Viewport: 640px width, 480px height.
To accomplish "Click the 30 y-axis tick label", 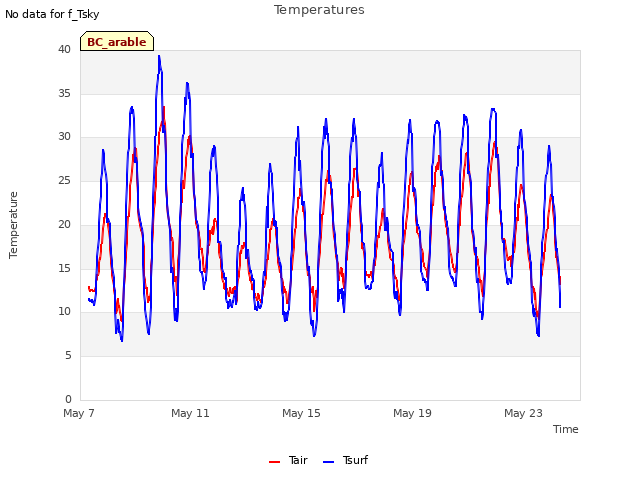I will click(x=64, y=137).
